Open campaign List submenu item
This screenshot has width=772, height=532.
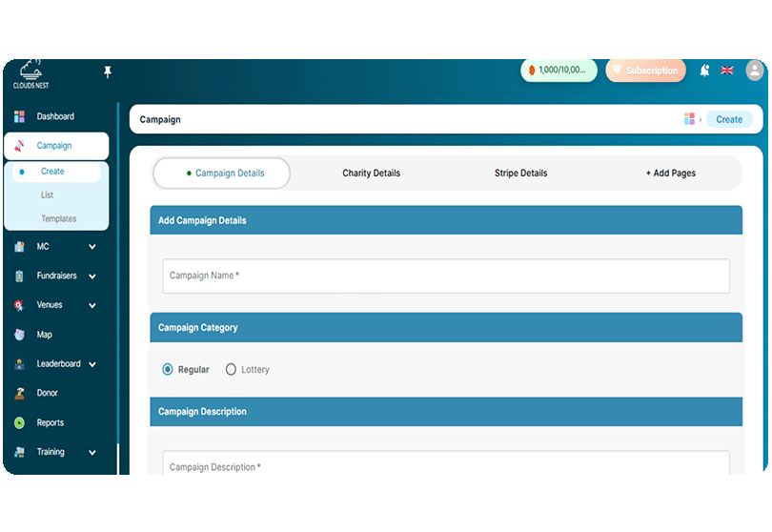coord(48,195)
